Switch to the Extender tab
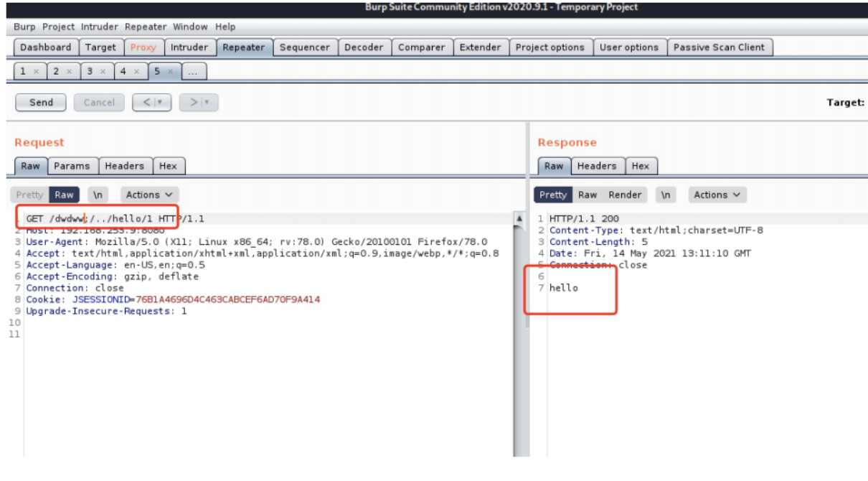The width and height of the screenshot is (868, 481). [x=481, y=47]
